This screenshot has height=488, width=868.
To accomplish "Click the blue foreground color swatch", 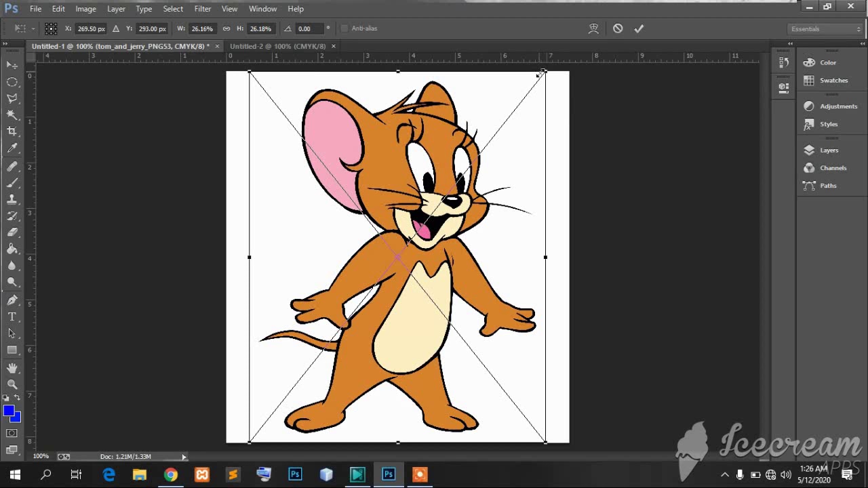I will click(x=8, y=411).
